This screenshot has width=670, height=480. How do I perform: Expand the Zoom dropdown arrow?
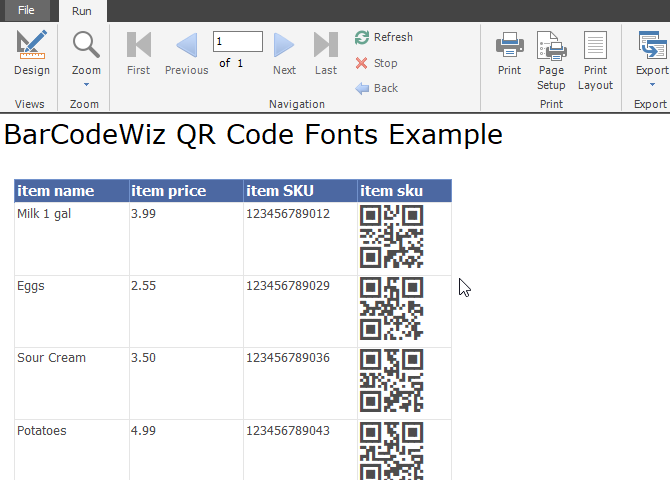86,85
